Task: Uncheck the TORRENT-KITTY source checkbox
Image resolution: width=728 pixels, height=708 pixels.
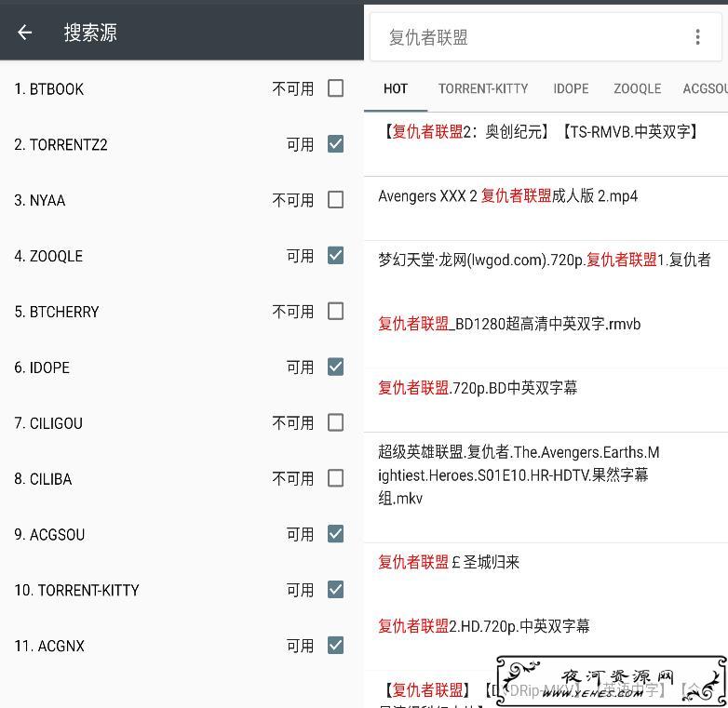Action: (335, 590)
